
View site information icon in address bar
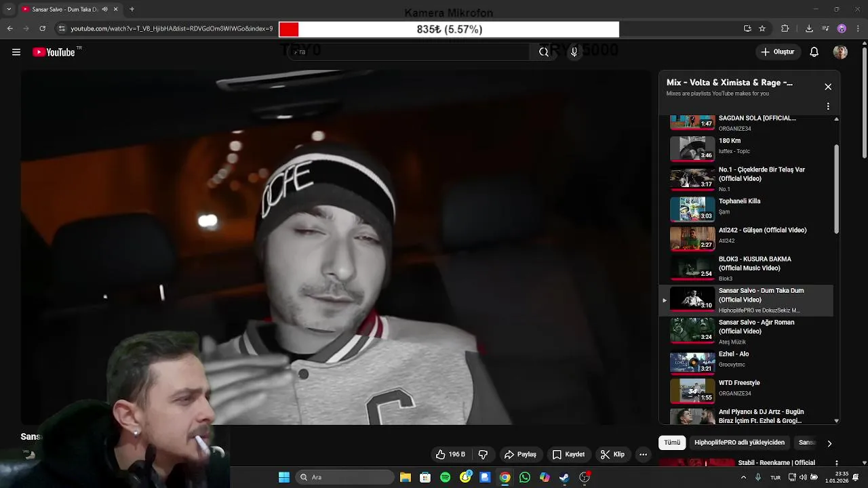62,28
